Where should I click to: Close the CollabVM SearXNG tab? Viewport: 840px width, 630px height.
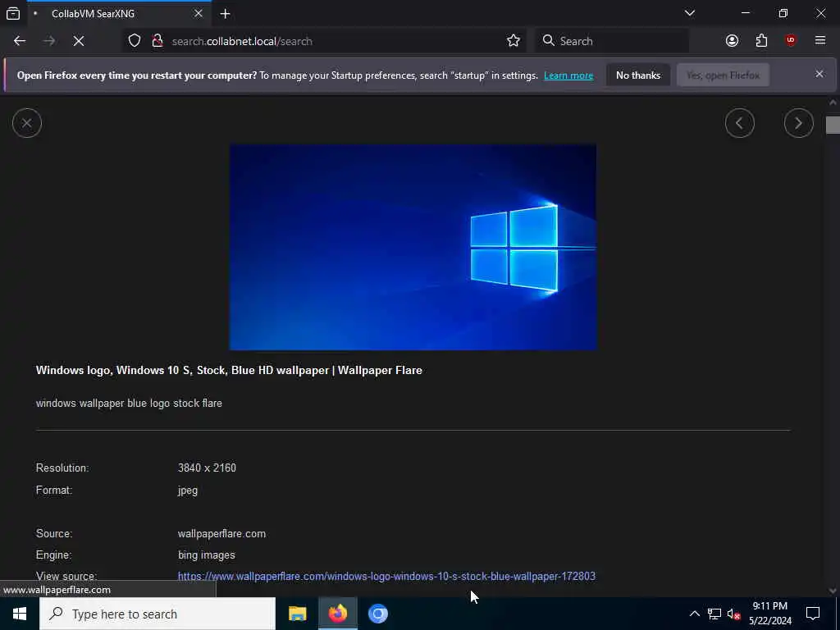(x=199, y=14)
